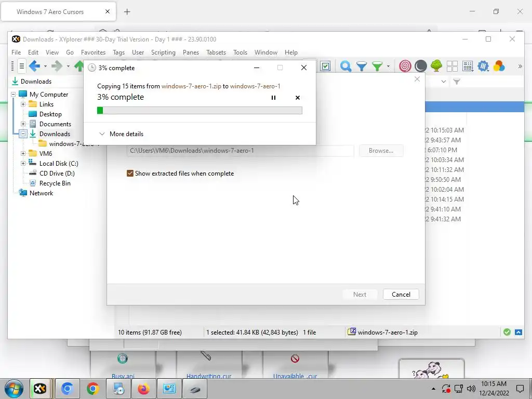
Task: Close the extract wizard with the X
Action: pyautogui.click(x=417, y=79)
